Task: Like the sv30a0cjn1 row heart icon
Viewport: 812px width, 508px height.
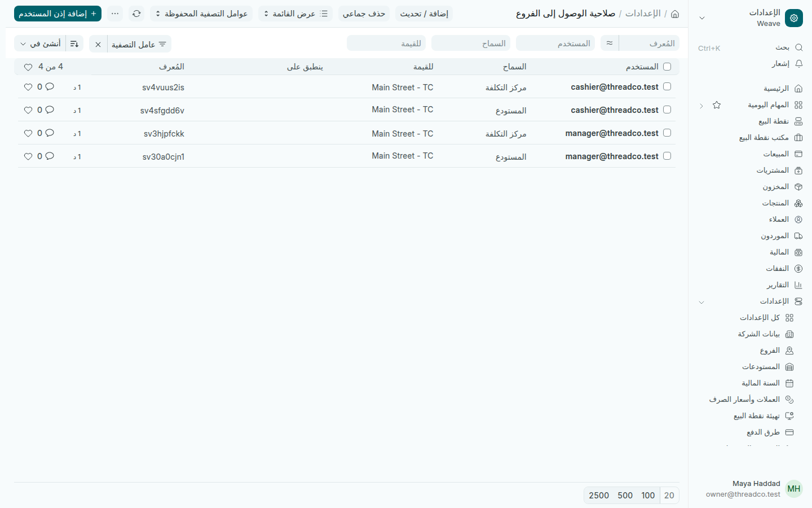Action: [x=28, y=156]
